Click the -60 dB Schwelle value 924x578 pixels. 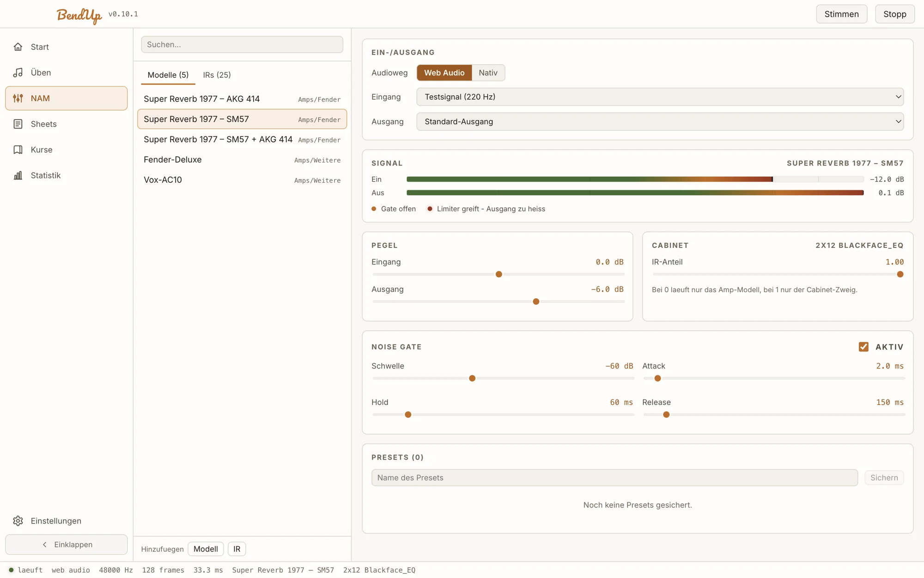pyautogui.click(x=619, y=366)
